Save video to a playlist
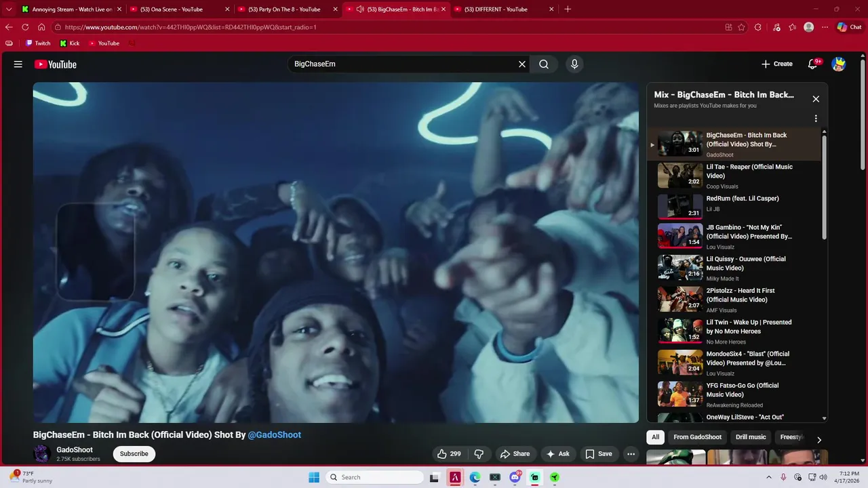 (599, 454)
